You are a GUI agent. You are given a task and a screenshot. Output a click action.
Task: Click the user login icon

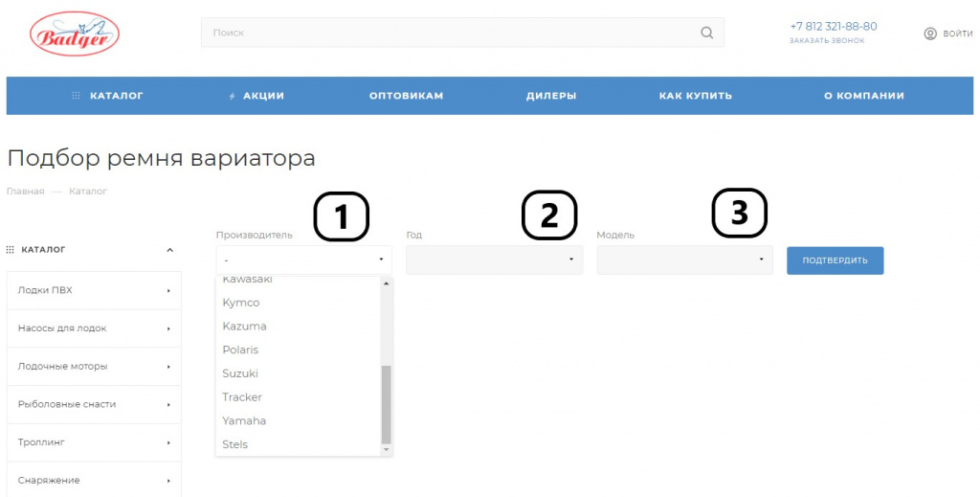pos(929,34)
